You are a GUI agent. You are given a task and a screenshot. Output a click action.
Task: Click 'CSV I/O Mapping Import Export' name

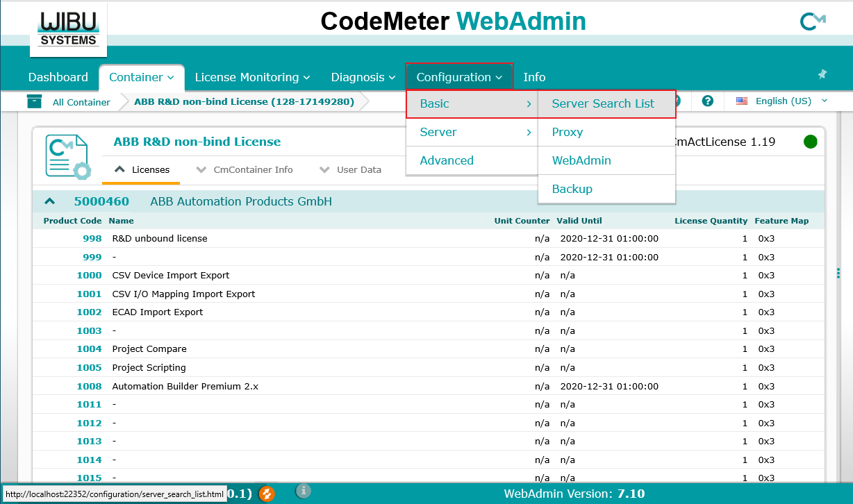[x=183, y=294]
